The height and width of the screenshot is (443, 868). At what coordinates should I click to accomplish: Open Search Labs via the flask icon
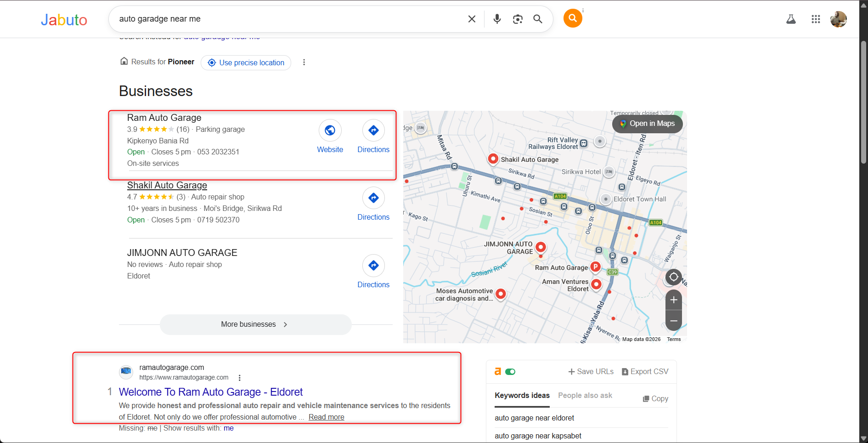pos(791,19)
